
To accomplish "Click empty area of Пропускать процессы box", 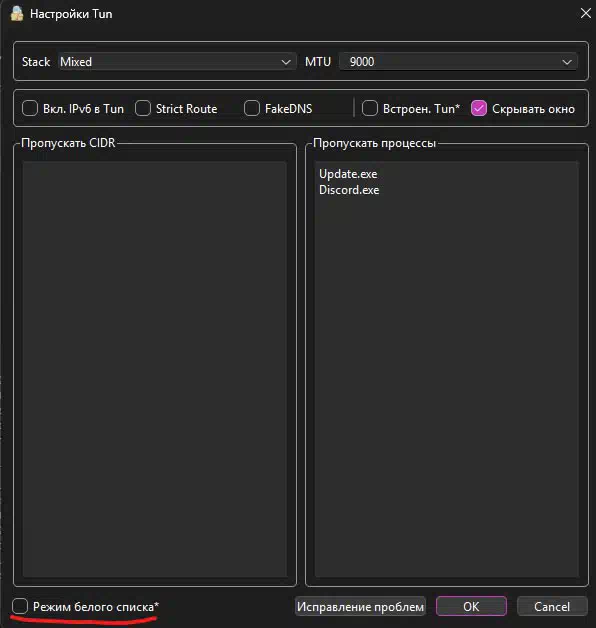I will point(447,384).
